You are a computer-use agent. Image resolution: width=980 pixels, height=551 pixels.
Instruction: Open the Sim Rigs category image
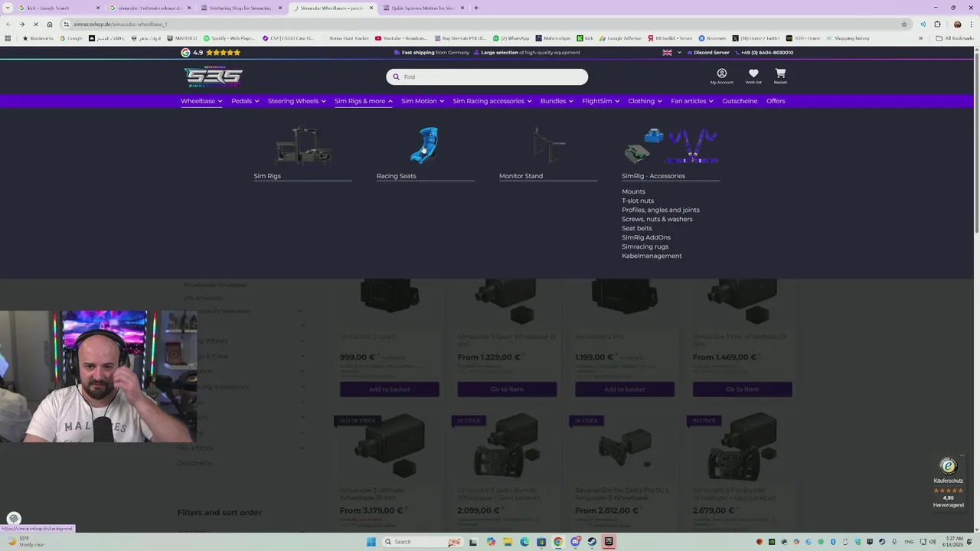click(303, 145)
